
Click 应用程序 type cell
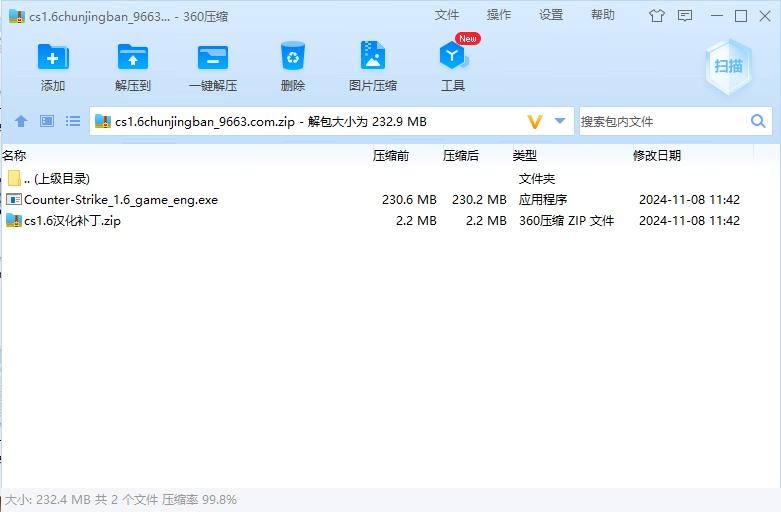pyautogui.click(x=543, y=200)
